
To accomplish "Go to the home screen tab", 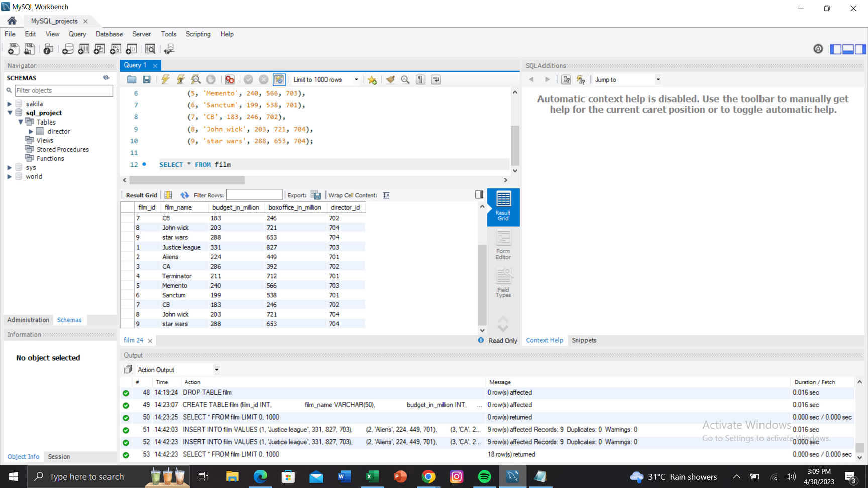I will (12, 21).
